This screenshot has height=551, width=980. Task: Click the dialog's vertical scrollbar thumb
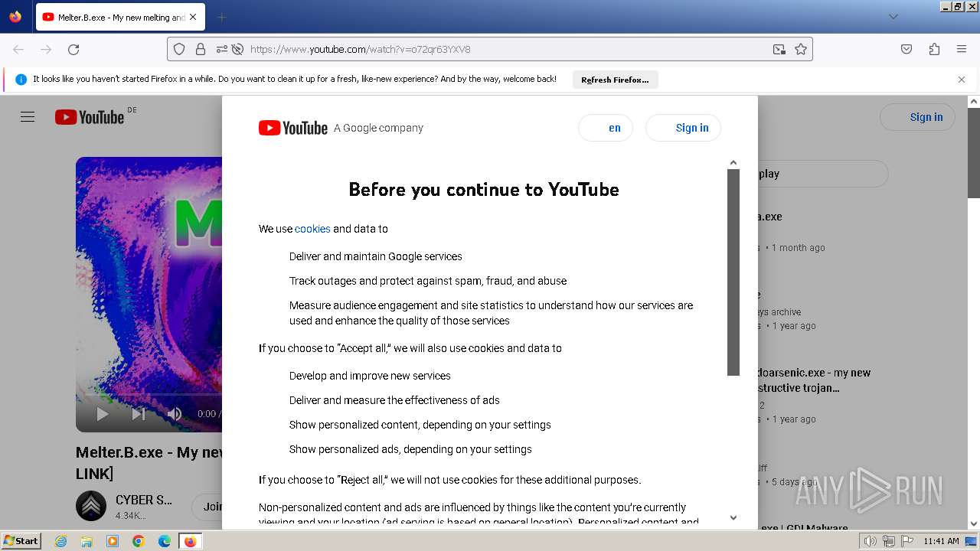pos(733,272)
